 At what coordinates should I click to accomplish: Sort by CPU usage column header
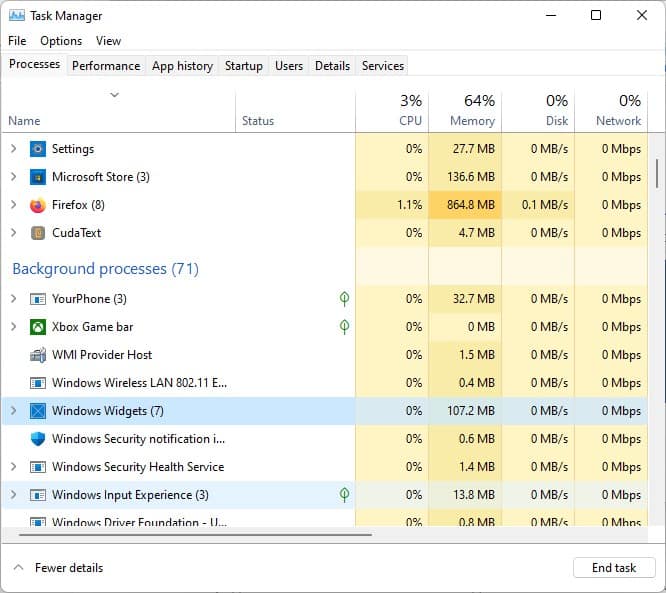coord(392,110)
